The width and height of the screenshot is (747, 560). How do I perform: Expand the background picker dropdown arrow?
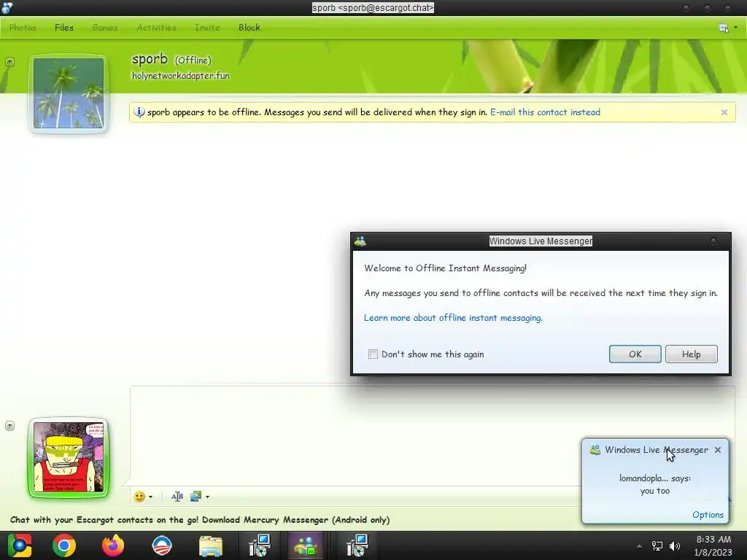coord(207,497)
